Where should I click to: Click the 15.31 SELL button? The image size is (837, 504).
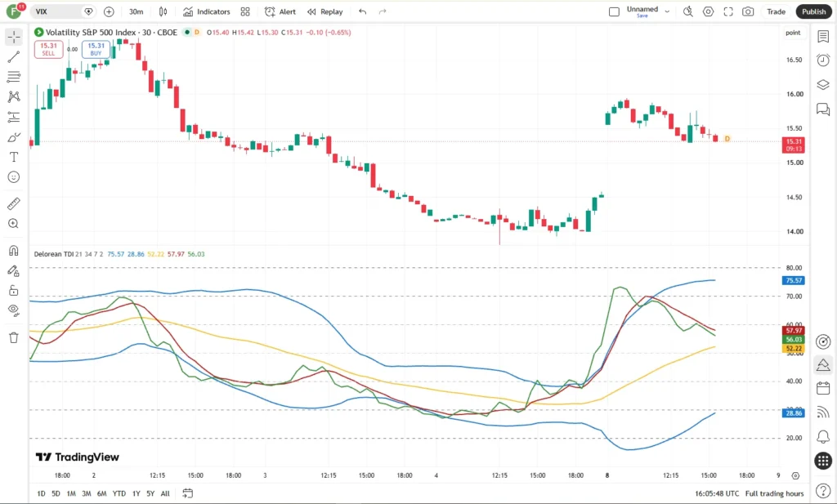48,49
